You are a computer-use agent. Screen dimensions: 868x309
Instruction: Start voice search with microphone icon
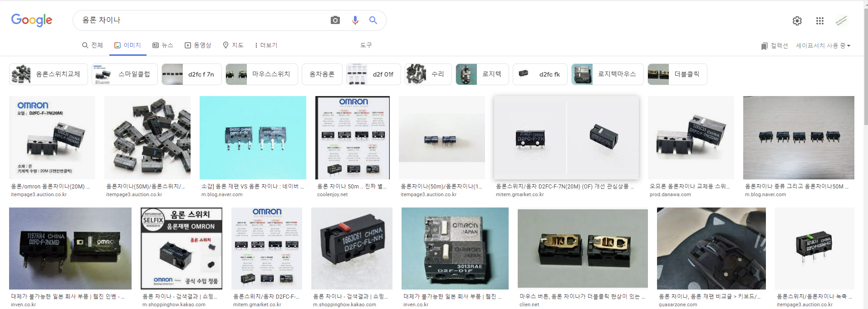pyautogui.click(x=355, y=20)
